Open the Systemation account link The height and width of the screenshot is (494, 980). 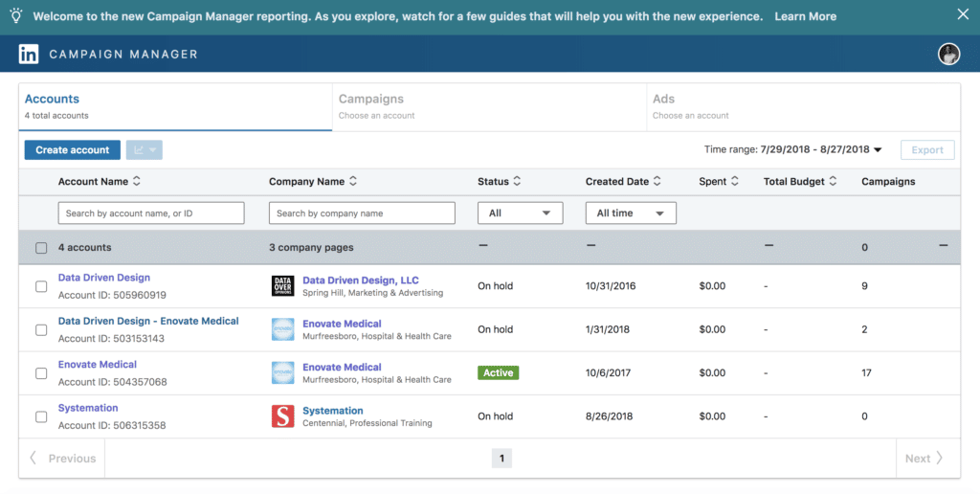[88, 408]
